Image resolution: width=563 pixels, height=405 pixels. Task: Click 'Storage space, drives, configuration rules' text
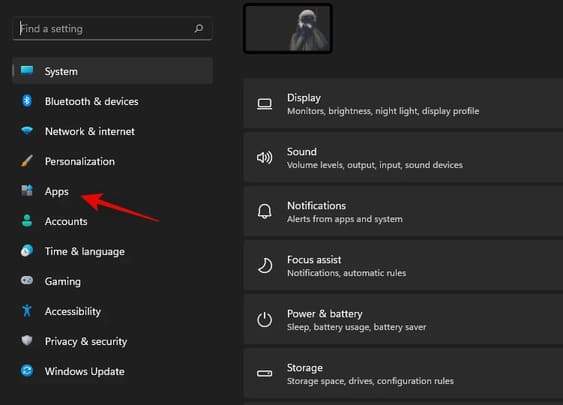[x=370, y=381]
